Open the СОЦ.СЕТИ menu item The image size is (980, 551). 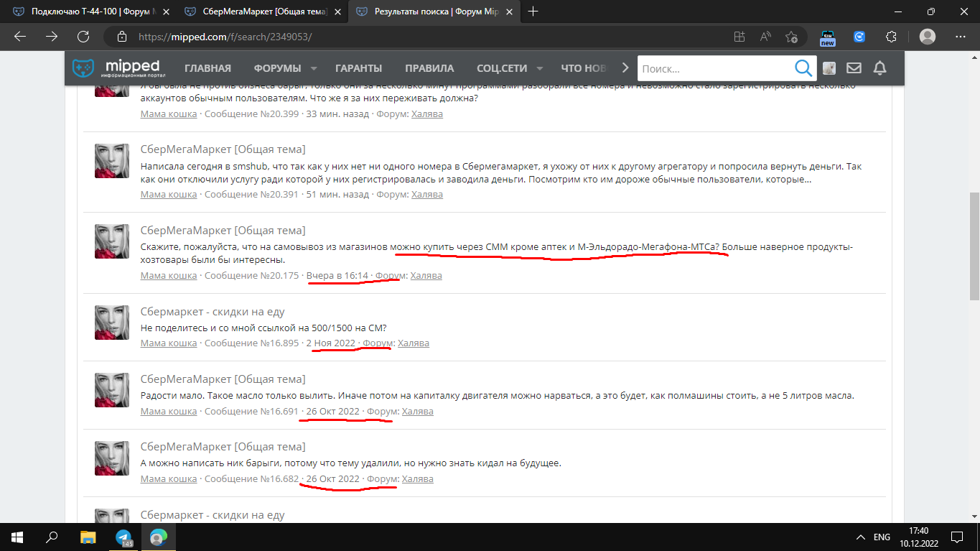pos(502,68)
